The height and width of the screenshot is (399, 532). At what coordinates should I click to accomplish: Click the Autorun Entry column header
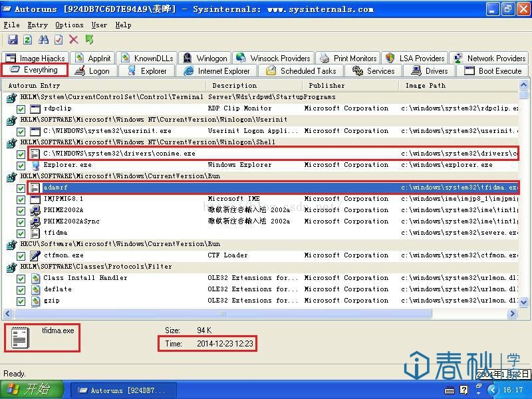coord(104,86)
